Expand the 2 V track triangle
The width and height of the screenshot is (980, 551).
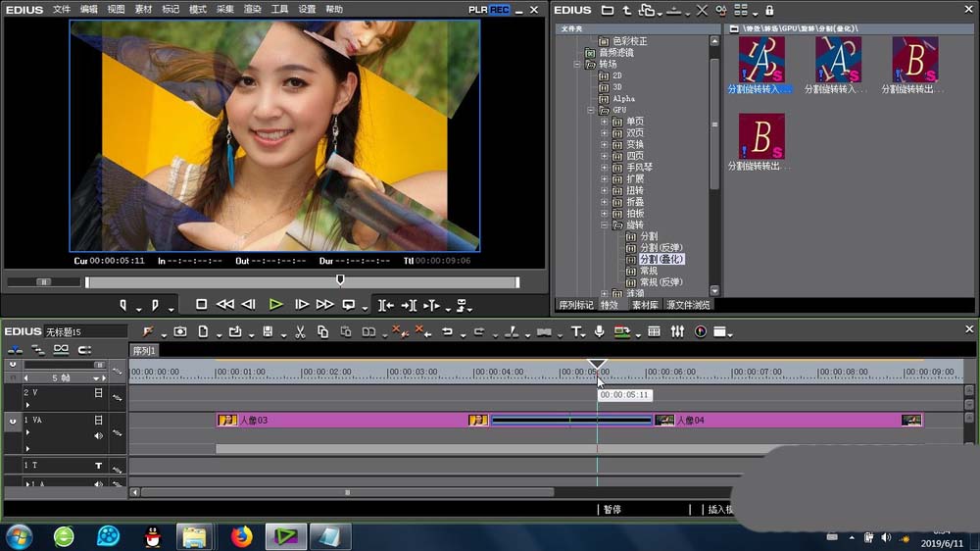[x=27, y=405]
